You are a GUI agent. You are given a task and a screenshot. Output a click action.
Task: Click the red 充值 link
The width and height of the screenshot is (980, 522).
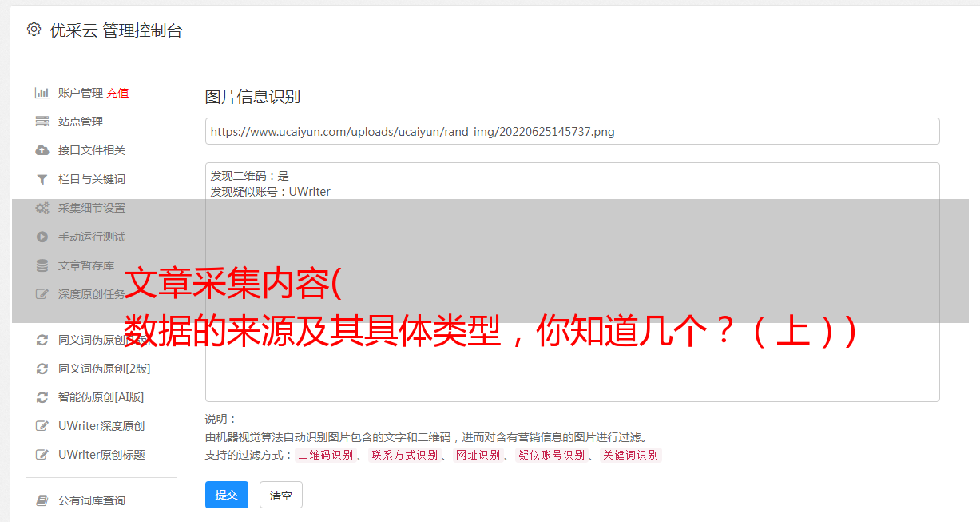(x=117, y=93)
